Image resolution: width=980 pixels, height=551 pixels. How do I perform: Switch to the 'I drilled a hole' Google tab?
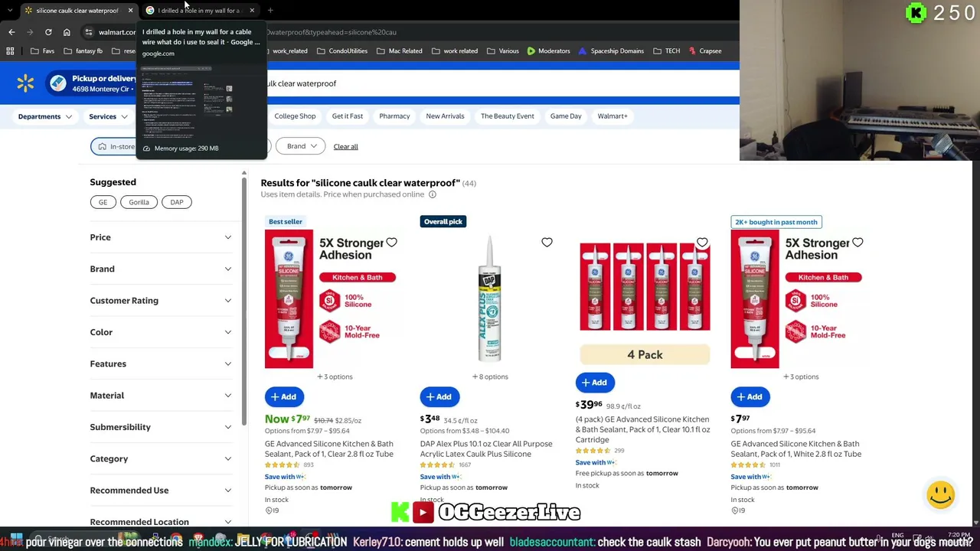(199, 11)
